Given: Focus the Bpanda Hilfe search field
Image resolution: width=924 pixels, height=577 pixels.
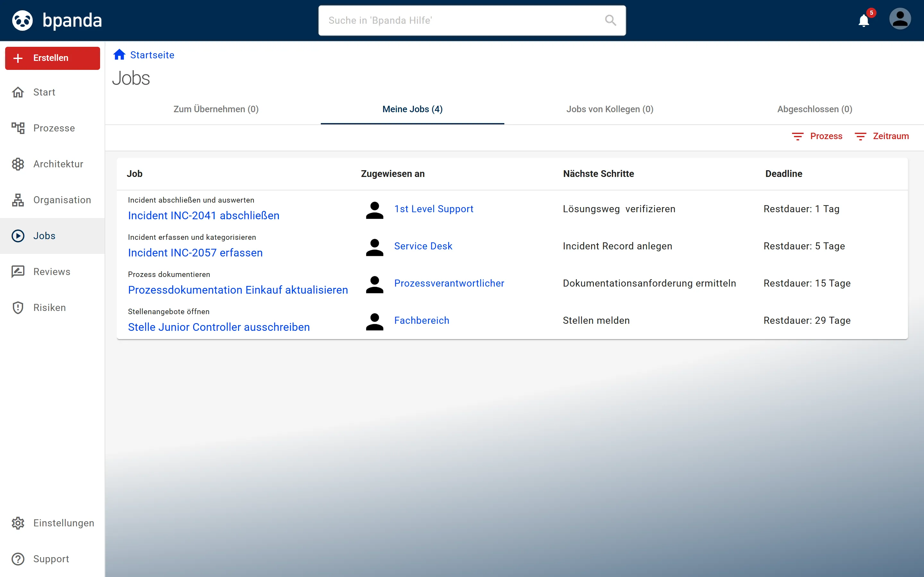Looking at the screenshot, I should (472, 20).
